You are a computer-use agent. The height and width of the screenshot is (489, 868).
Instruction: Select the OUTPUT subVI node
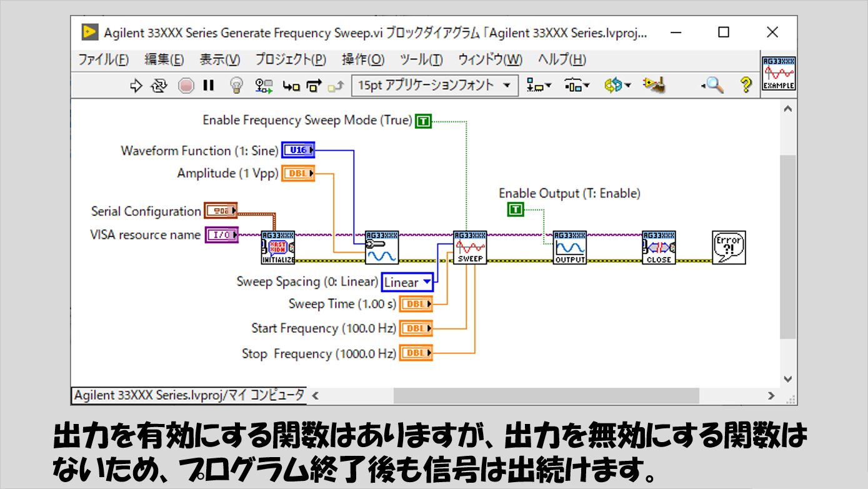(x=570, y=248)
